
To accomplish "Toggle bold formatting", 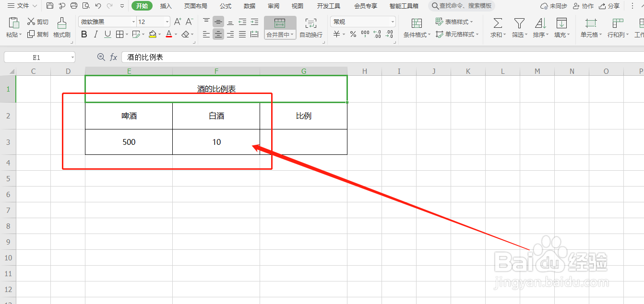I will 84,34.
